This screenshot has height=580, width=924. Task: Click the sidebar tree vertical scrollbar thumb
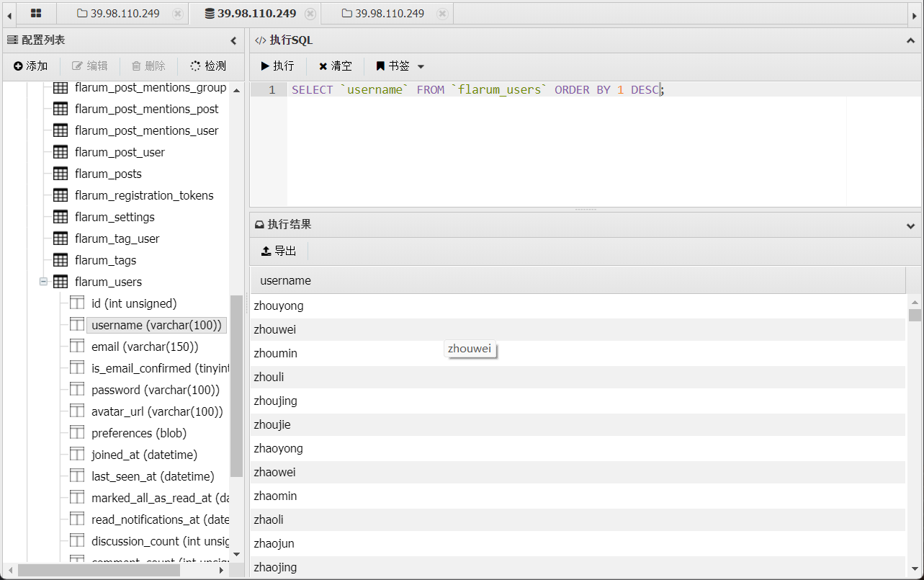click(x=236, y=386)
